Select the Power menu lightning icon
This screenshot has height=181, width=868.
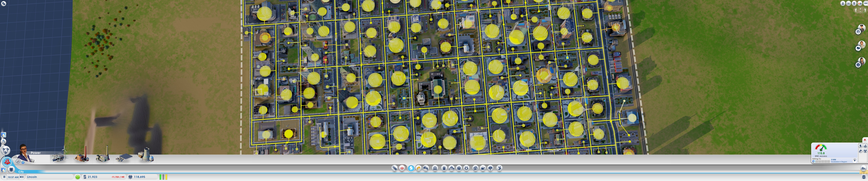[411, 168]
